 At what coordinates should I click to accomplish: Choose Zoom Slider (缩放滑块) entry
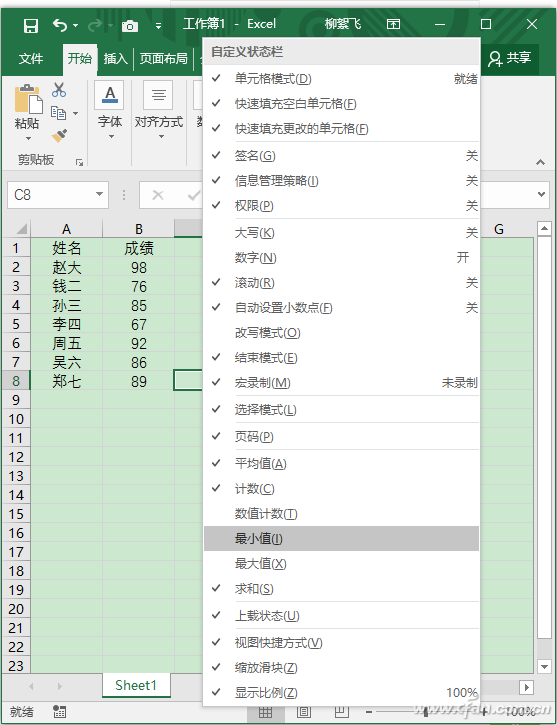(341, 668)
